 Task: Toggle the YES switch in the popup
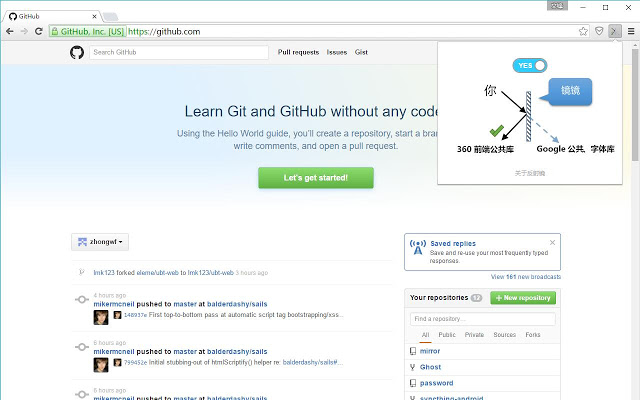click(x=530, y=65)
